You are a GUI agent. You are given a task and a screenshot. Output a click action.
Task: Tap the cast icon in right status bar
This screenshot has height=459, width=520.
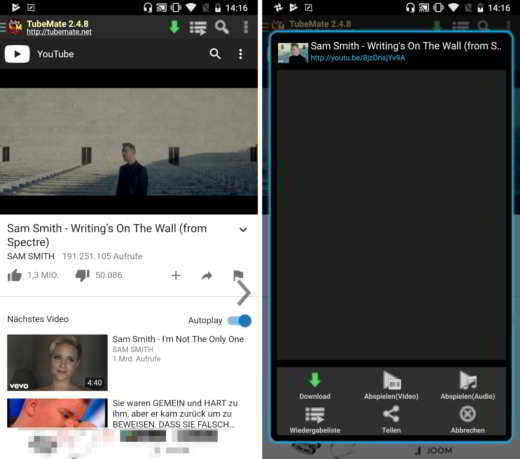pos(424,7)
